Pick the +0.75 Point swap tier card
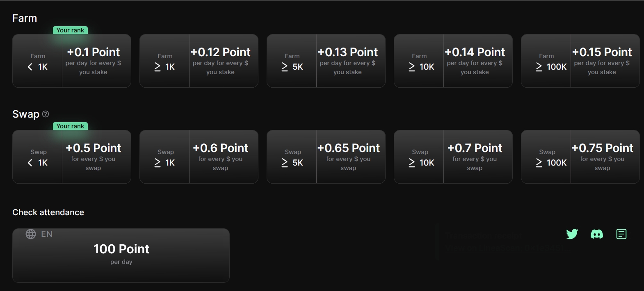Screen dimensions: 644x291 [x=580, y=157]
